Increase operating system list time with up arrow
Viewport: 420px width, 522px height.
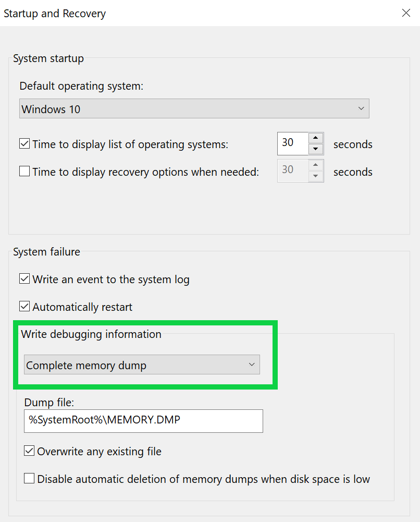[316, 138]
